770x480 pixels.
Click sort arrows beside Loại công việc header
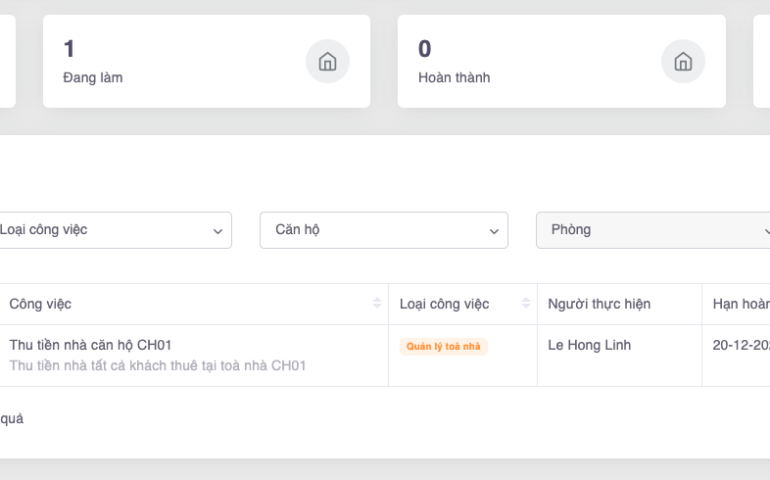pos(526,304)
